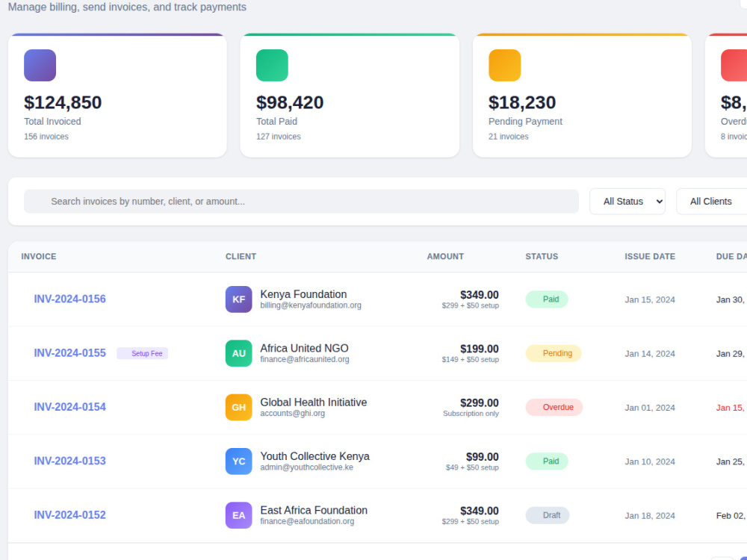Screen dimensions: 747x560
Task: Click the 21 invoices count
Action: (508, 137)
